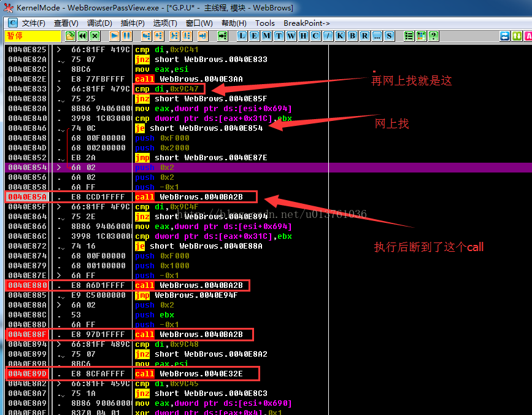Image resolution: width=532 pixels, height=415 pixels.
Task: Open the 调试(D) menu
Action: click(99, 23)
